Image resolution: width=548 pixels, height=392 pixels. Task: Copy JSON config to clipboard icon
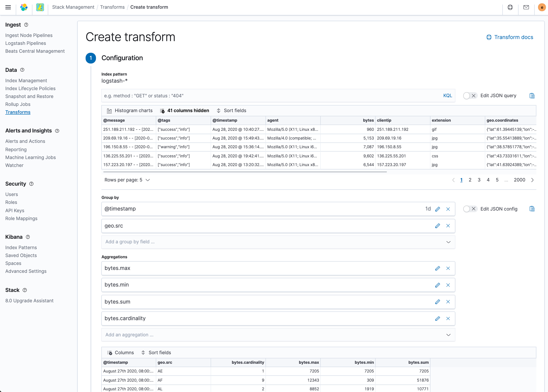coord(532,209)
